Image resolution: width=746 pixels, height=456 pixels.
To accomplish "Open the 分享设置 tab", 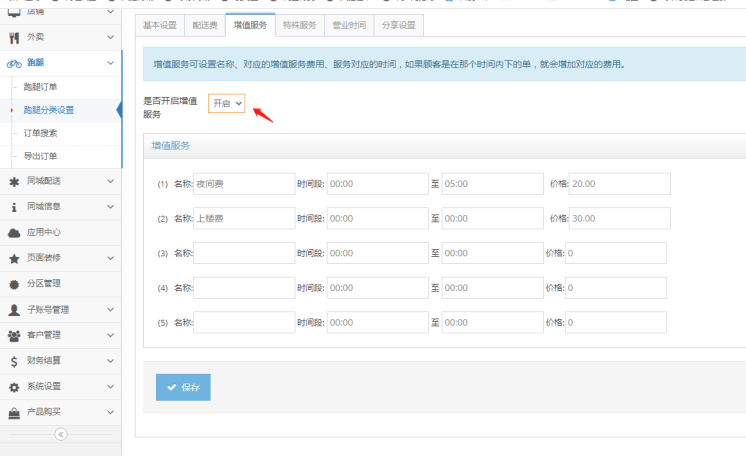I will tap(399, 24).
